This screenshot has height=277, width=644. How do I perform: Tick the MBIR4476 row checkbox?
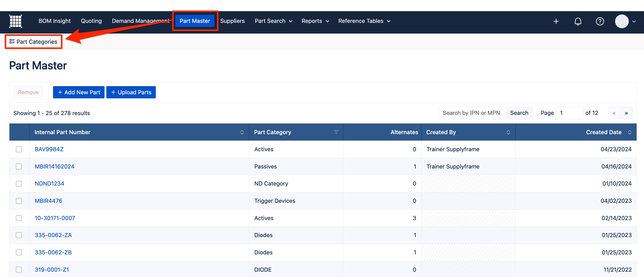click(19, 201)
